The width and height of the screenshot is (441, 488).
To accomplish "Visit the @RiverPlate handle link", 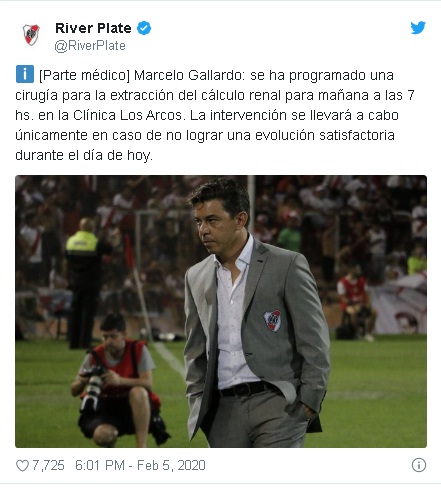I will (90, 46).
